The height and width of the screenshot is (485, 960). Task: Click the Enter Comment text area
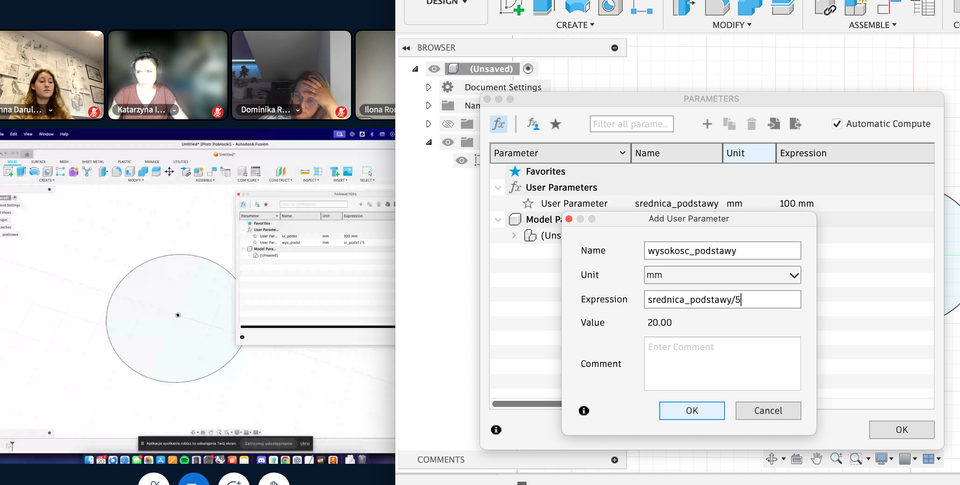pyautogui.click(x=722, y=363)
